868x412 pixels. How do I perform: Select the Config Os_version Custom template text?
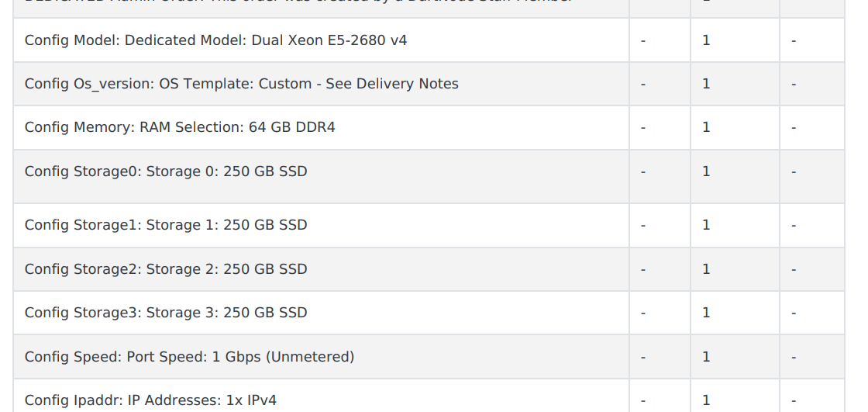[241, 84]
